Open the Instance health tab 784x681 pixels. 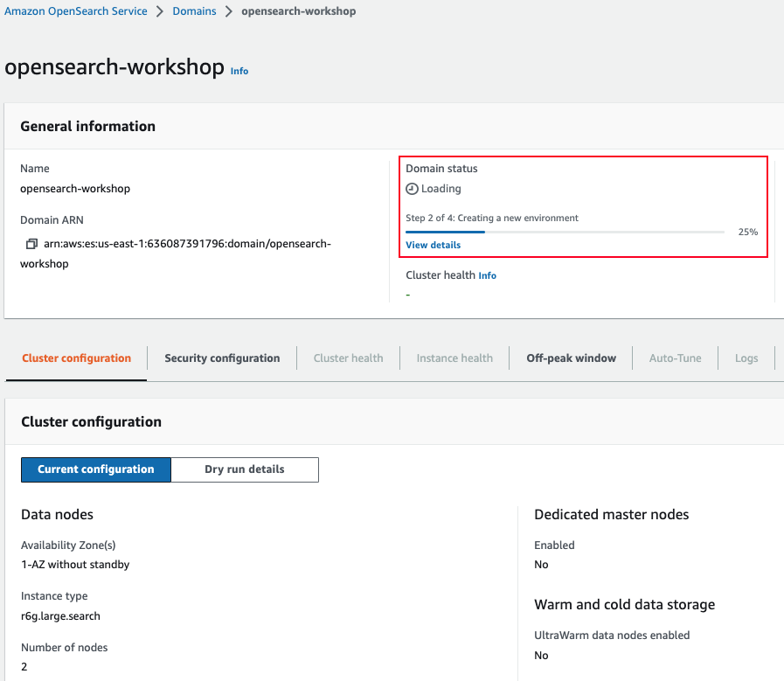454,358
